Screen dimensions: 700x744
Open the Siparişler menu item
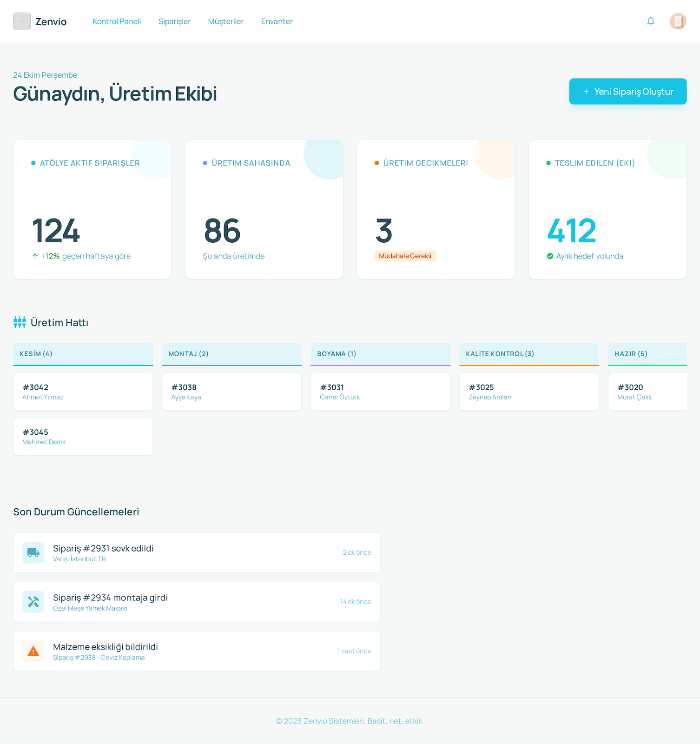tap(174, 21)
